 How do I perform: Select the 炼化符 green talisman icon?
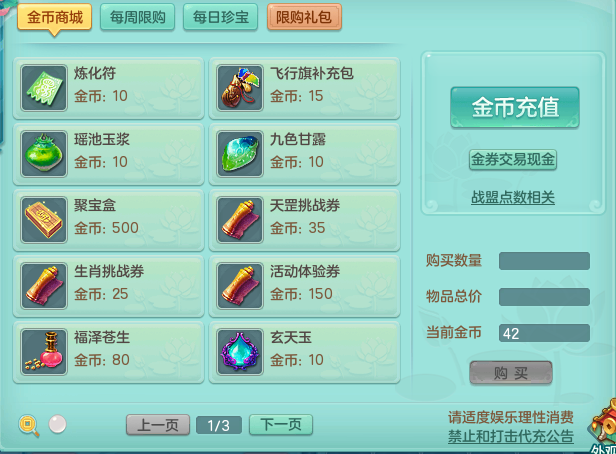(x=44, y=88)
